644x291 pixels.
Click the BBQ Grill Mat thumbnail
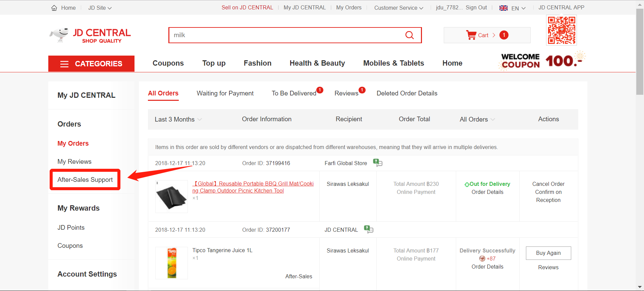point(171,197)
